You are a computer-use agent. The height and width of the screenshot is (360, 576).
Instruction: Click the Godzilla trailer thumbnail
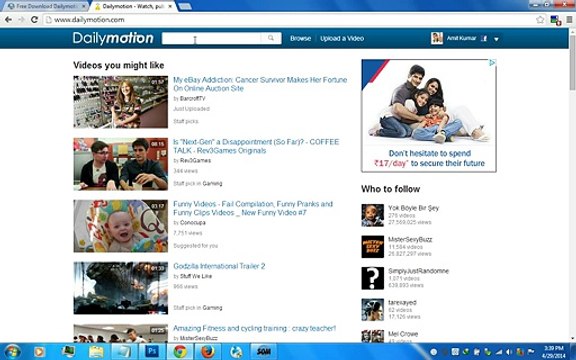[120, 288]
